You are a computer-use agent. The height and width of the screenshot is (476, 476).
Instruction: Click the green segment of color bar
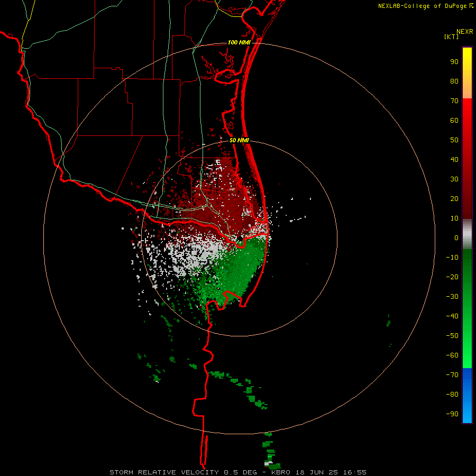click(x=467, y=309)
